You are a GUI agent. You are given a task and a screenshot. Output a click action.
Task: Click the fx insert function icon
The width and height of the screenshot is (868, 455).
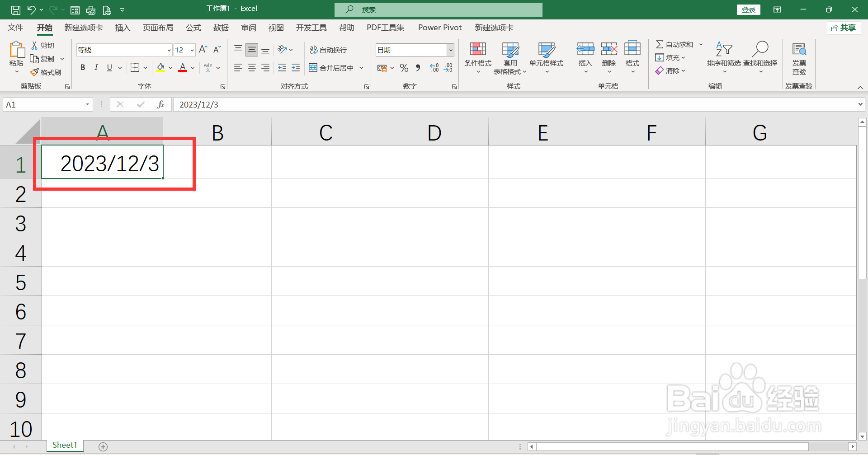pyautogui.click(x=160, y=104)
